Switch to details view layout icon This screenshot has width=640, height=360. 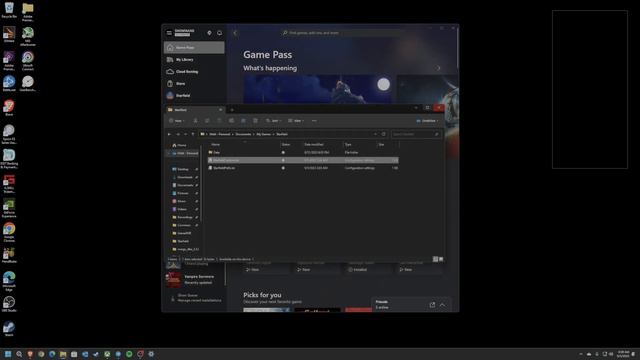(436, 259)
